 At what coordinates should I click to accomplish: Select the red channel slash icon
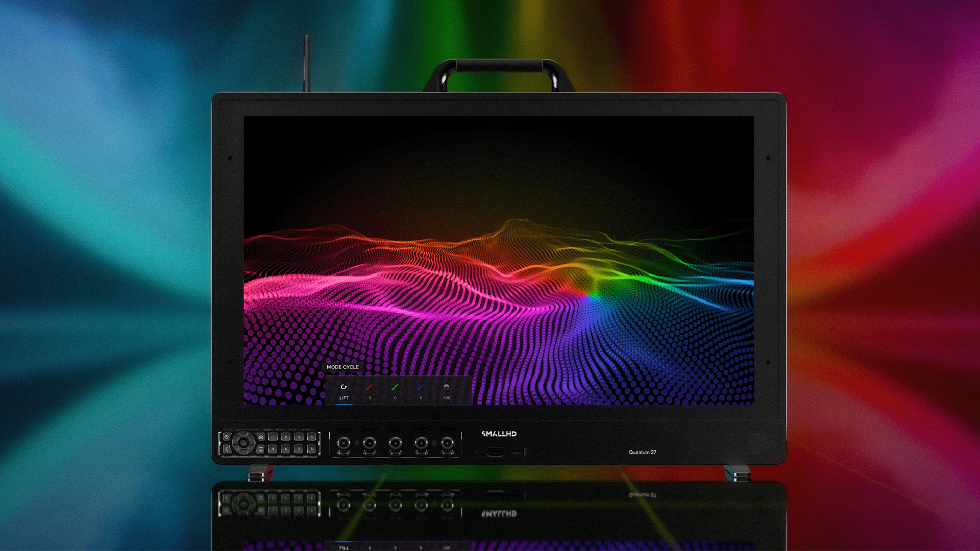coord(369,387)
